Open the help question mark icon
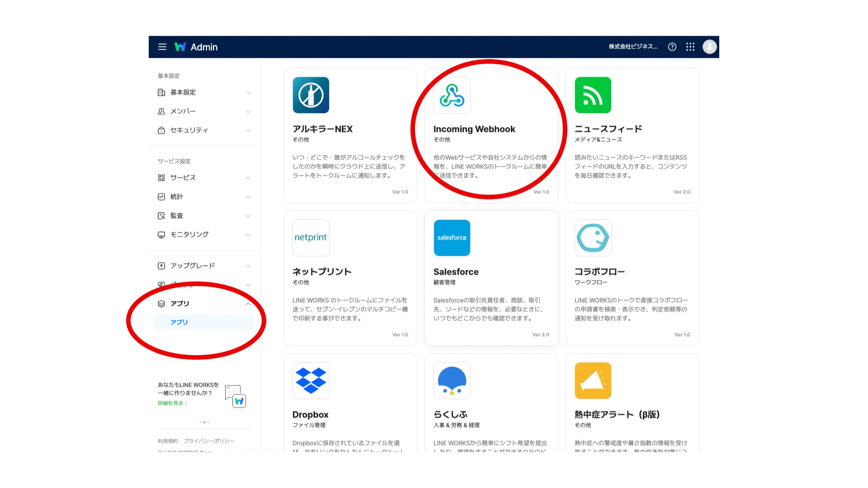 click(672, 47)
